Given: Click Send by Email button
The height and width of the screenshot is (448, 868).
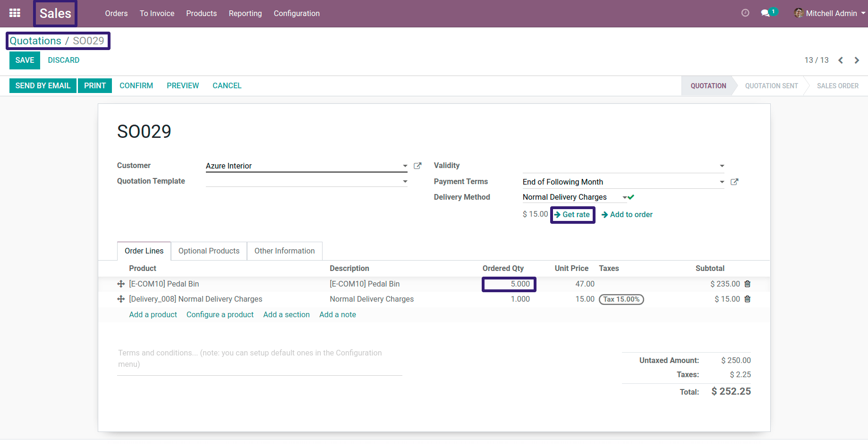Looking at the screenshot, I should click(43, 85).
